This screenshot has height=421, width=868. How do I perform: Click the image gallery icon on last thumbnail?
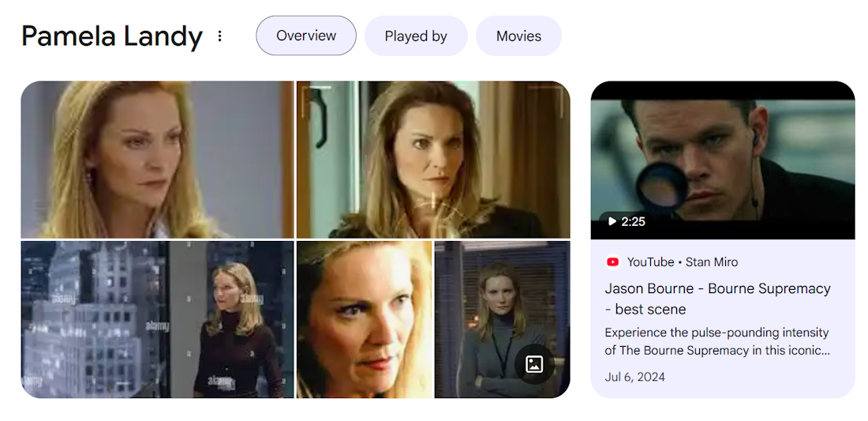tap(534, 364)
